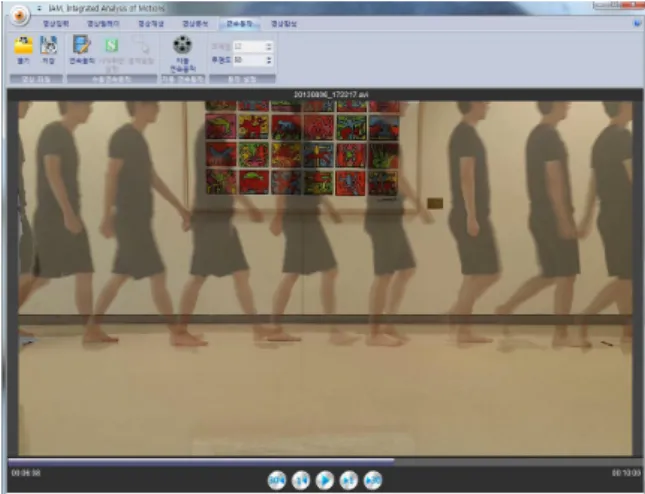This screenshot has height=494, width=645.
Task: Click the green S icon in ribbon
Action: tap(111, 45)
